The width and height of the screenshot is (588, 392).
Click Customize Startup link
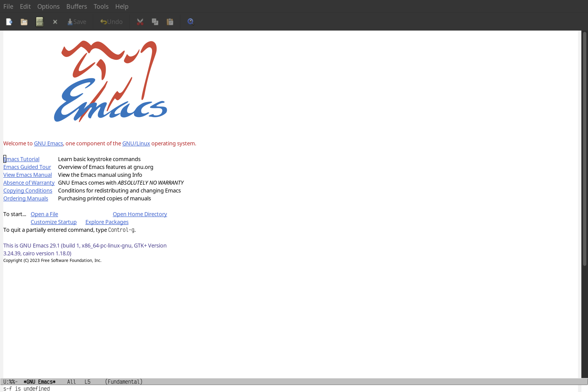click(x=53, y=222)
